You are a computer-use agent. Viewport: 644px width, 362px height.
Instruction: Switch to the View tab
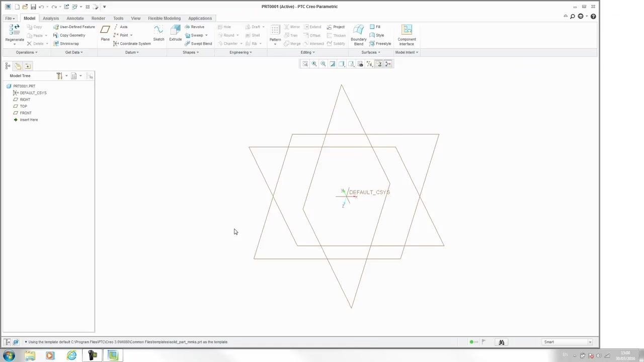pos(136,18)
